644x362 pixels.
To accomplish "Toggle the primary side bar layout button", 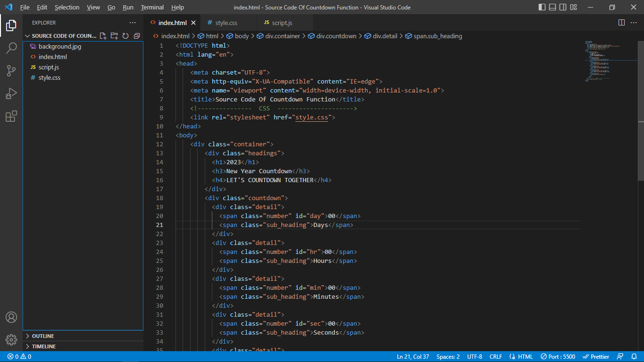I will tap(542, 7).
